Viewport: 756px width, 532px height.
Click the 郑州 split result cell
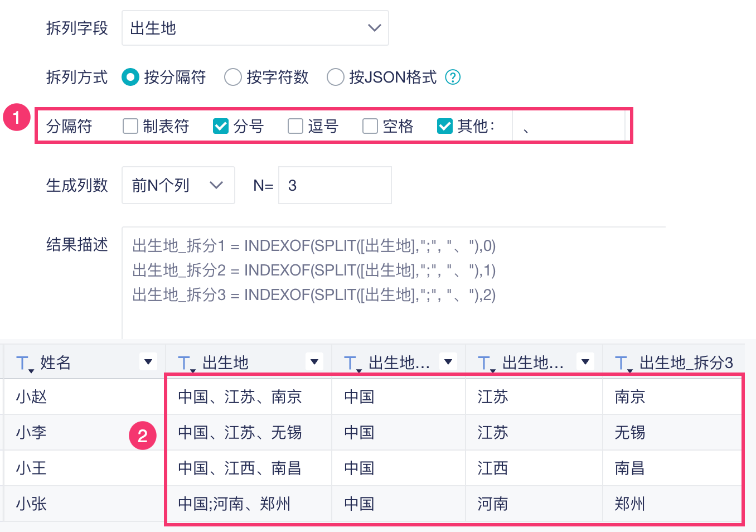673,504
